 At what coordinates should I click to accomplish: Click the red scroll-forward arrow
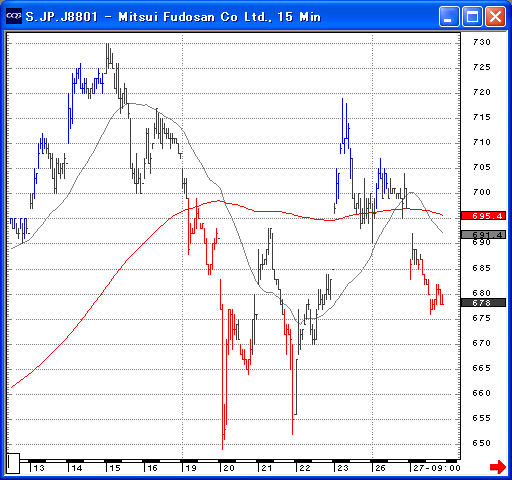coord(498,467)
